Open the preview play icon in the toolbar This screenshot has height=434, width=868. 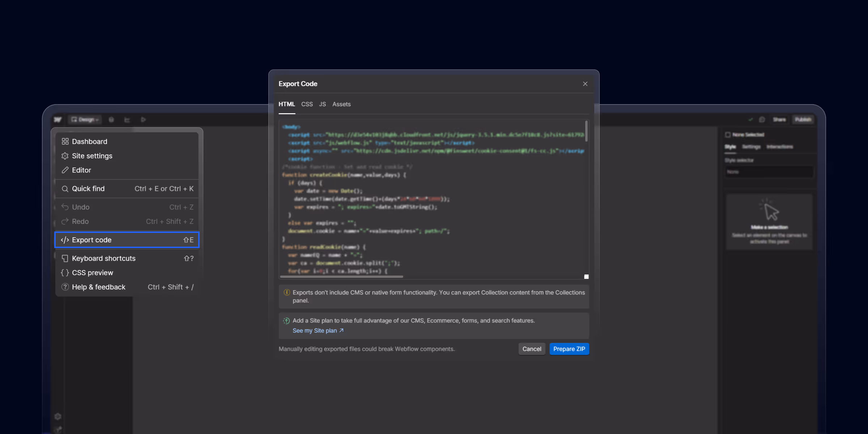tap(143, 119)
